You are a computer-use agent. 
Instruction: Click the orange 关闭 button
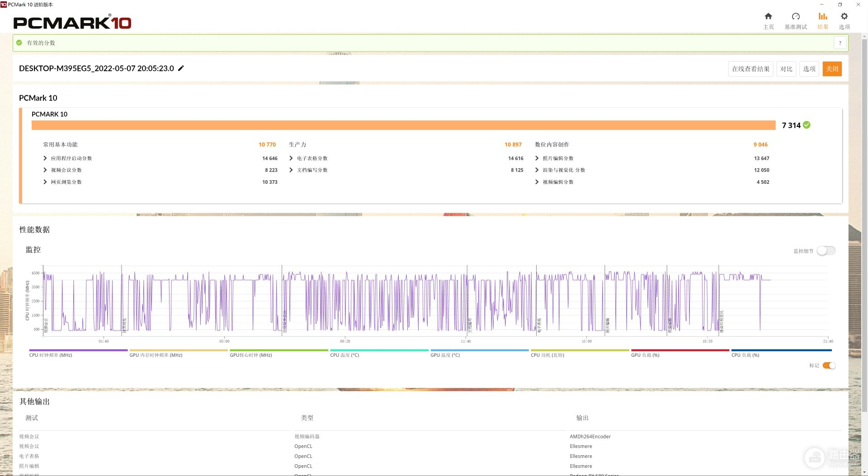pyautogui.click(x=832, y=69)
